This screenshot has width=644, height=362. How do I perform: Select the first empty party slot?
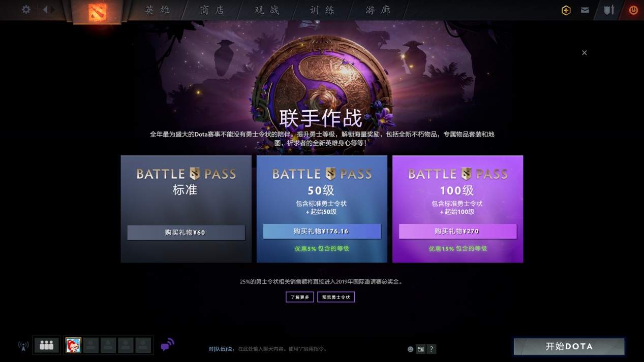[x=91, y=345]
